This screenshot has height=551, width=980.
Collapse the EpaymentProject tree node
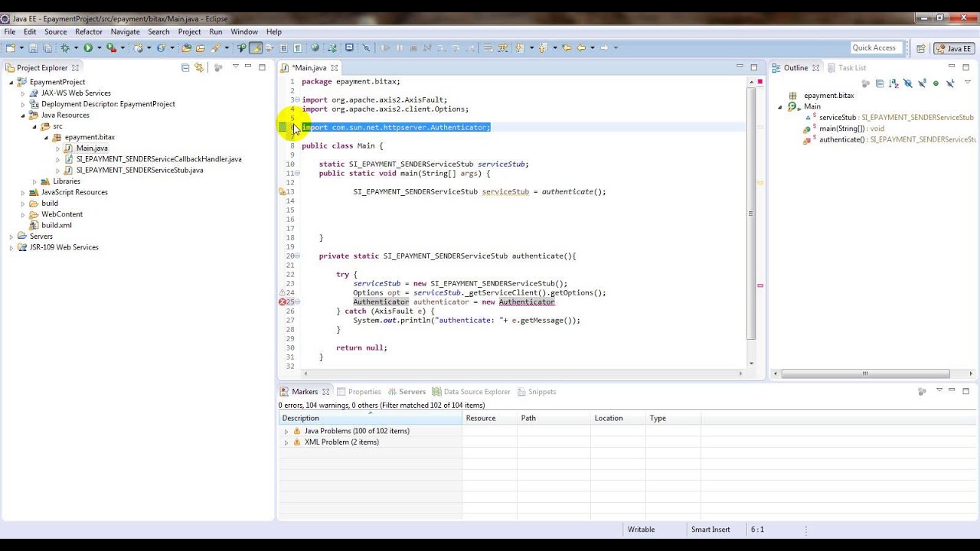(x=11, y=82)
